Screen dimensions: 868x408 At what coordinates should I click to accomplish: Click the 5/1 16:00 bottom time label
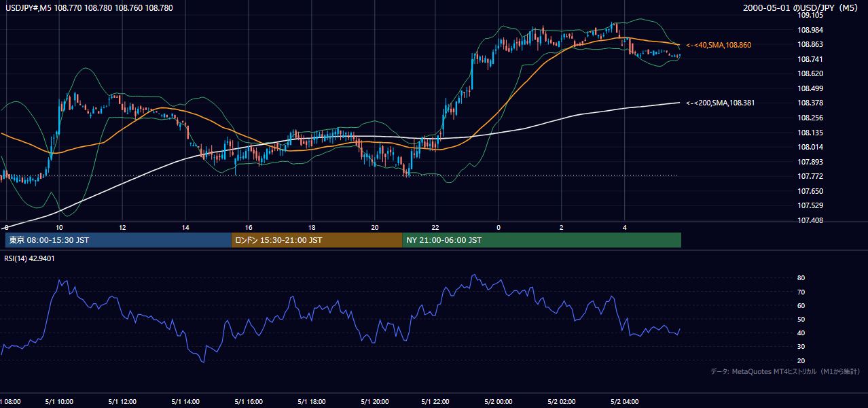tap(248, 401)
